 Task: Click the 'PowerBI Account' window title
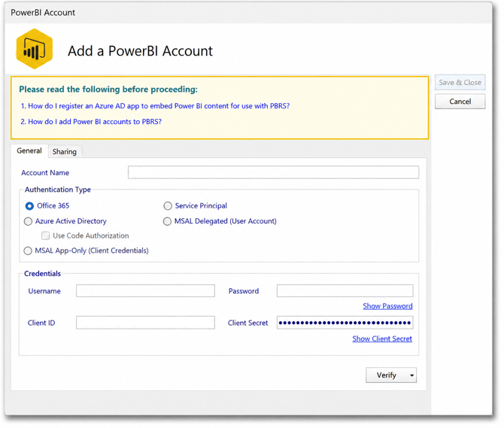(x=43, y=13)
